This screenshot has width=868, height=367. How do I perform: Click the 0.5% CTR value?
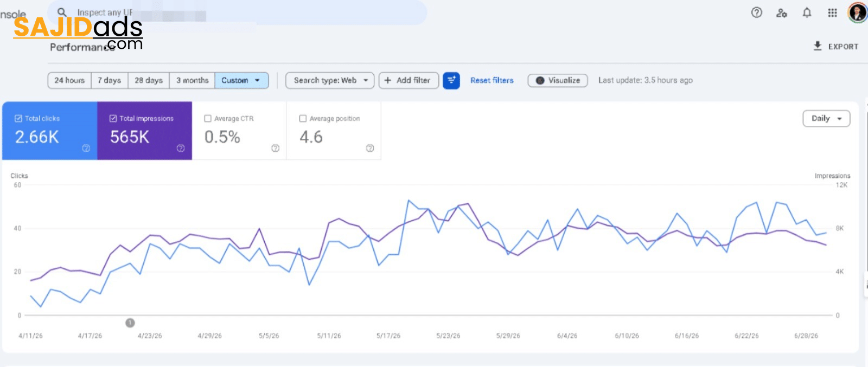click(x=222, y=137)
